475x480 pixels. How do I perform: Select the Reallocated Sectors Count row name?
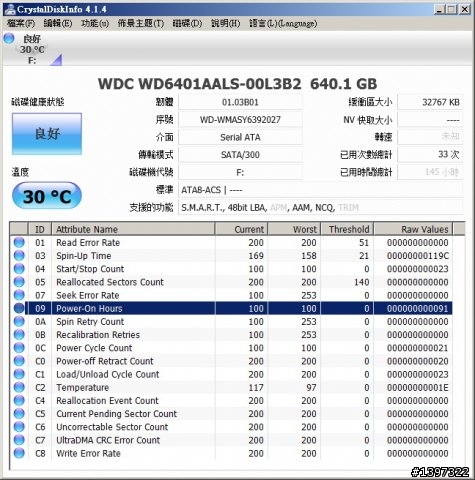click(110, 282)
